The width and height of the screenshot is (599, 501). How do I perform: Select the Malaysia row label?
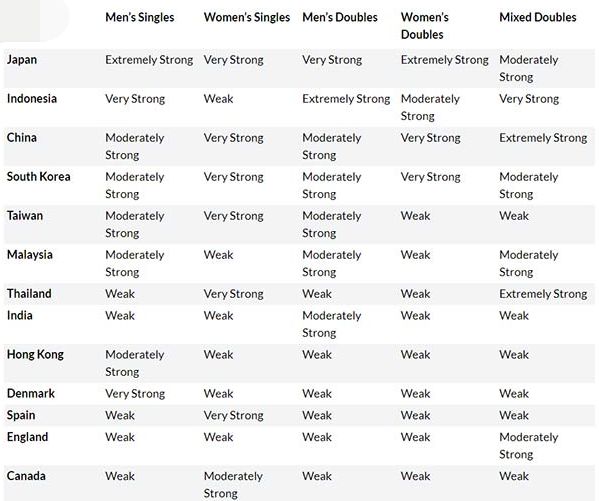[30, 255]
